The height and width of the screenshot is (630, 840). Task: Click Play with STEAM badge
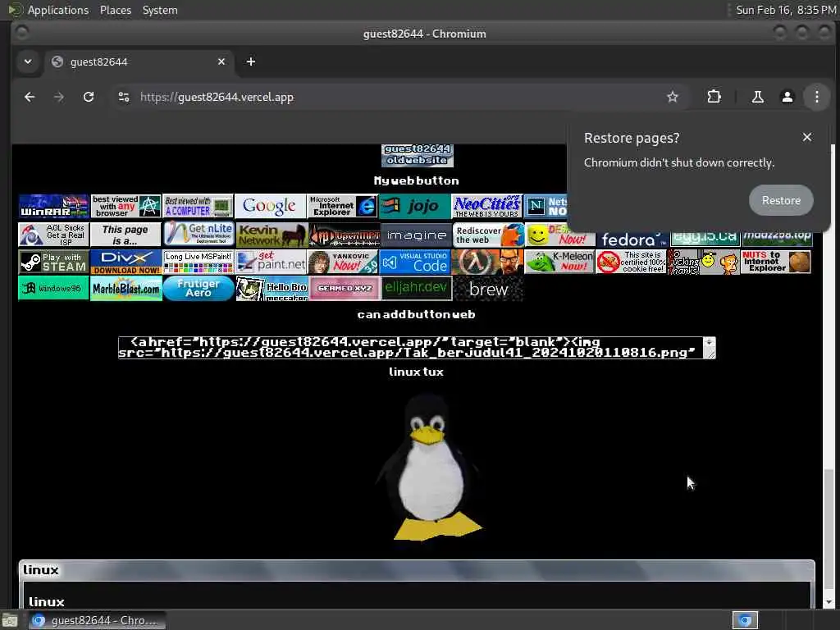point(53,262)
